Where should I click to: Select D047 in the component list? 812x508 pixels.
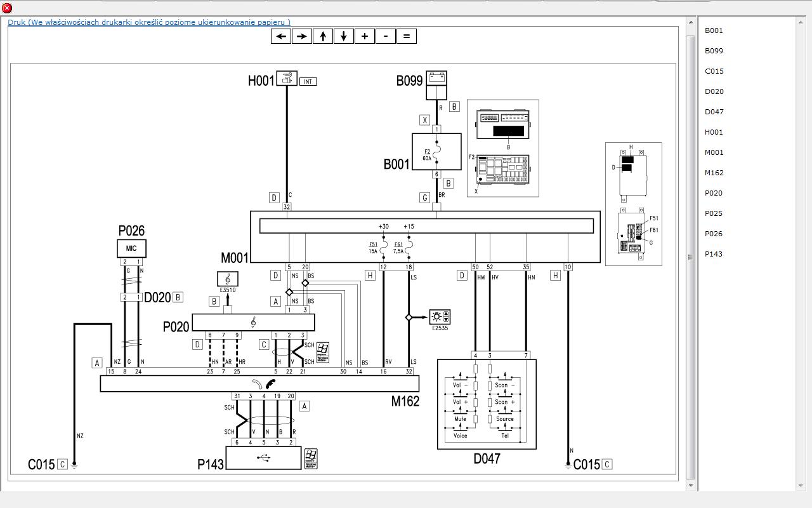point(714,112)
